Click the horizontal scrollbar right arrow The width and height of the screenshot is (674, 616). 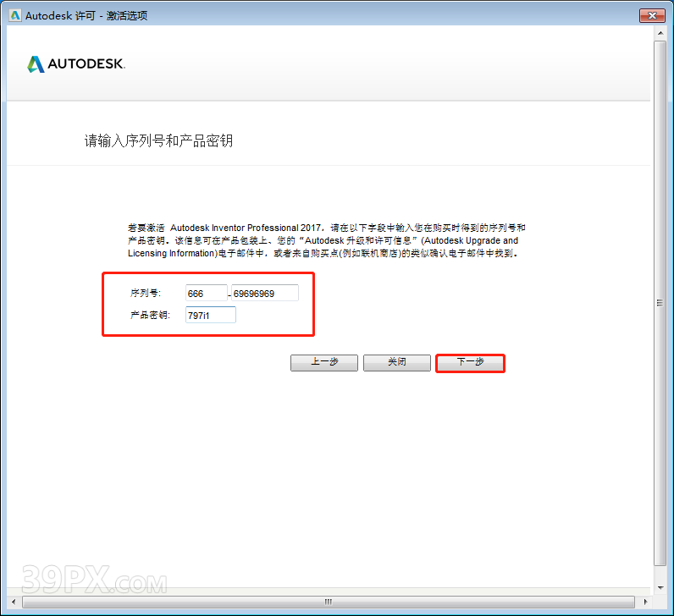[x=645, y=602]
